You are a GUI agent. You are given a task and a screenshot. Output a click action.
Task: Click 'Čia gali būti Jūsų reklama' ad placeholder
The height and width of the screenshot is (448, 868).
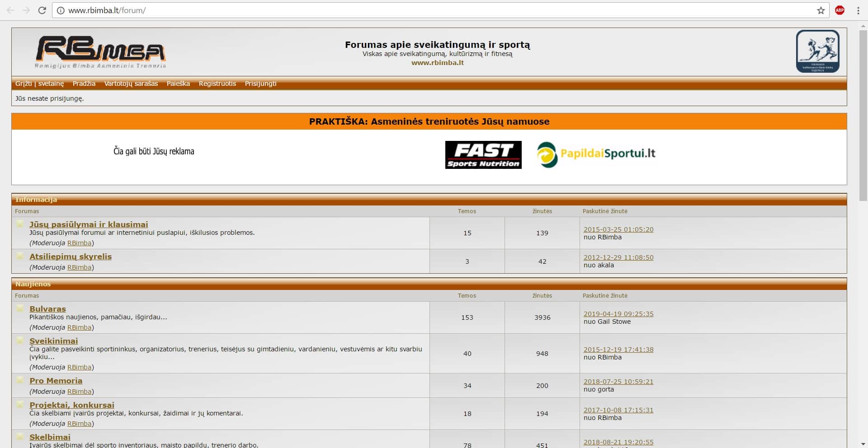(x=154, y=151)
